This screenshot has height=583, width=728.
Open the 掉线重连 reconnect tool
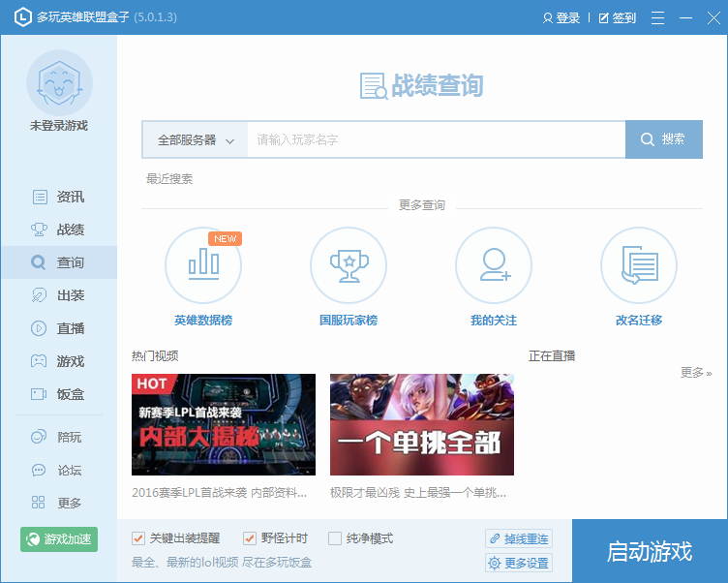pos(519,538)
